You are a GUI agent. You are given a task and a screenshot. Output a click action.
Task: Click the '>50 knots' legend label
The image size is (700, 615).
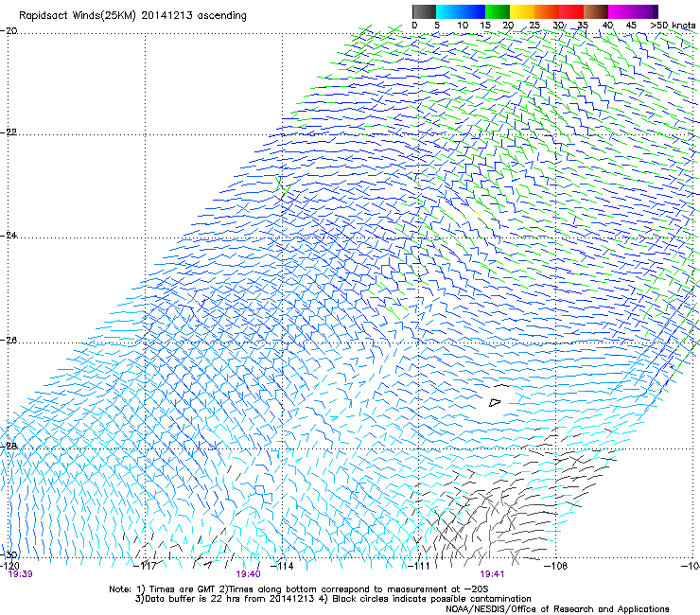point(673,26)
